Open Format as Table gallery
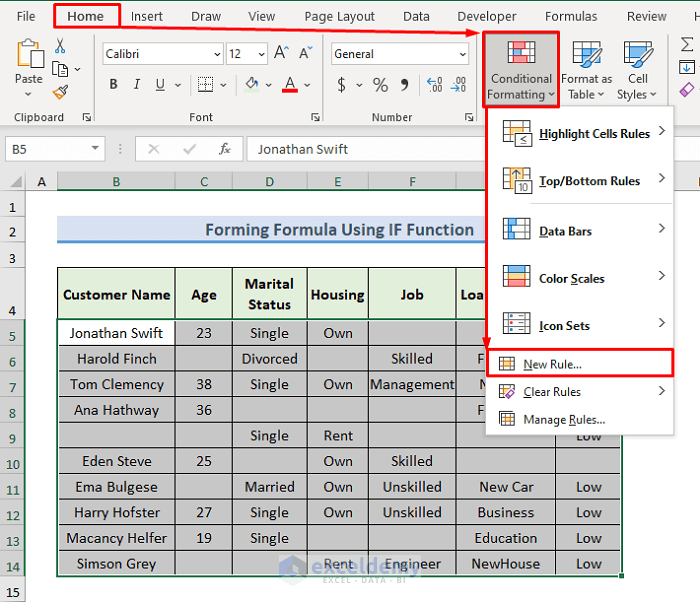 (x=587, y=70)
